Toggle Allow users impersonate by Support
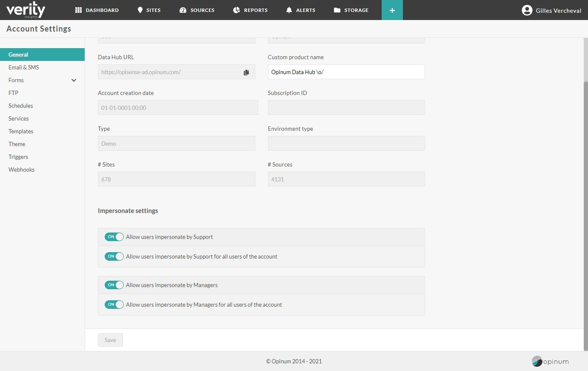Viewport: 588px width, 371px height. 114,237
